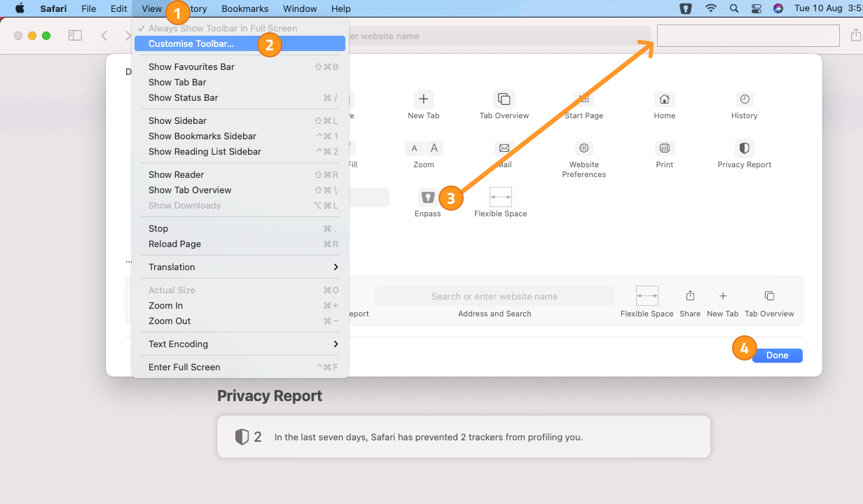Viewport: 863px width, 504px height.
Task: Open the Apple menu
Action: pyautogui.click(x=20, y=8)
